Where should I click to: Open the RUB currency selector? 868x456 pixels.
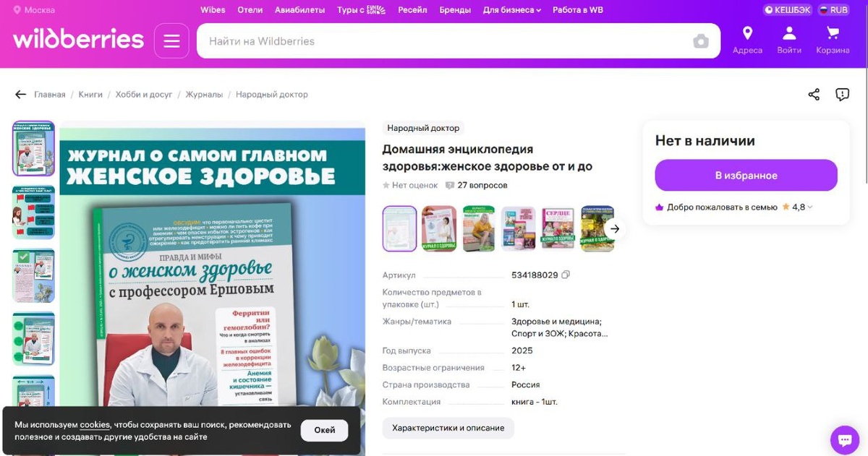[833, 10]
